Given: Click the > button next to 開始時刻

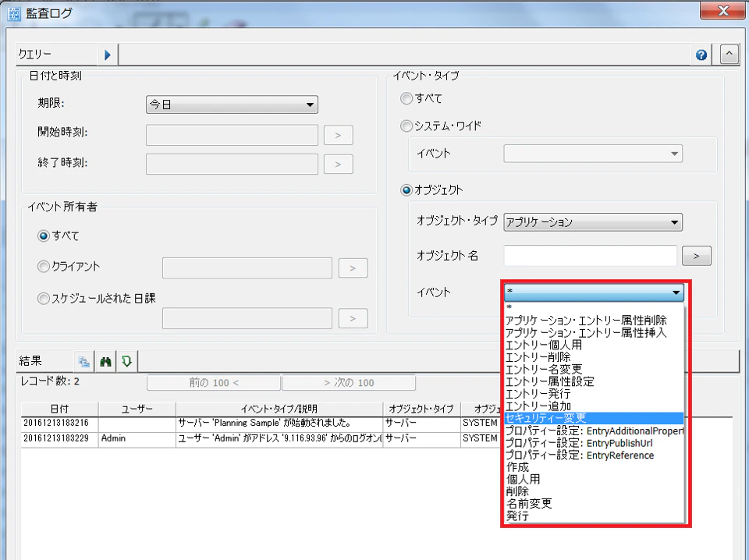Looking at the screenshot, I should (x=338, y=135).
